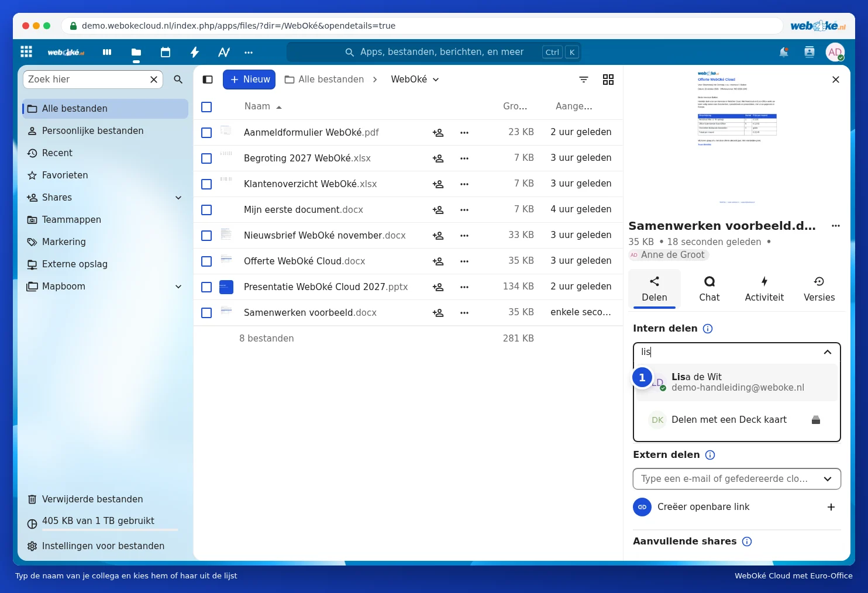Screen dimensions: 868x593
Task: Click the storage usage progress bar
Action: click(x=102, y=530)
